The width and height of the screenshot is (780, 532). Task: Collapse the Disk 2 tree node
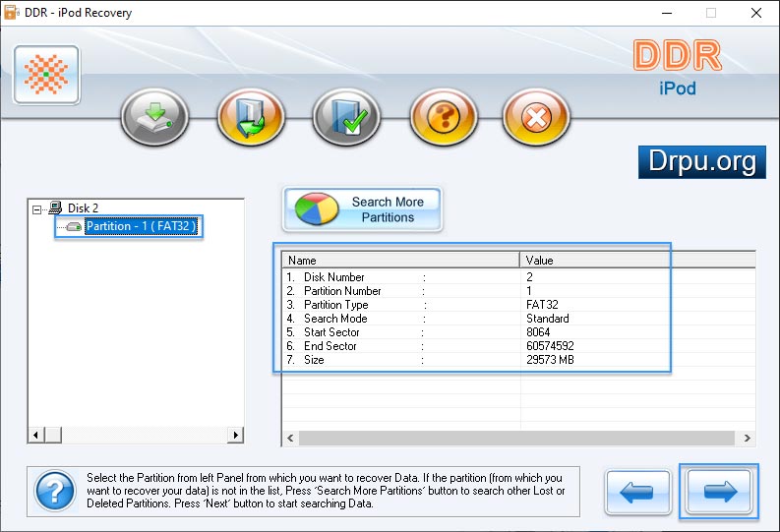36,209
